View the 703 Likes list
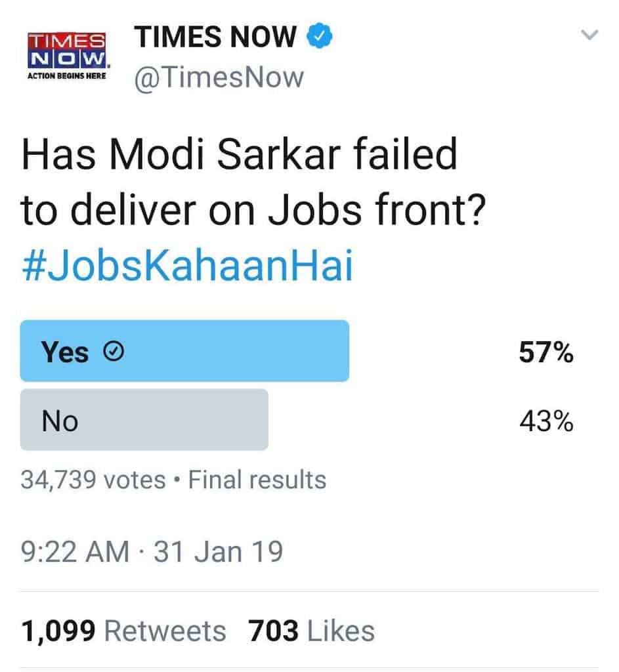Image resolution: width=619 pixels, height=672 pixels. (x=311, y=631)
